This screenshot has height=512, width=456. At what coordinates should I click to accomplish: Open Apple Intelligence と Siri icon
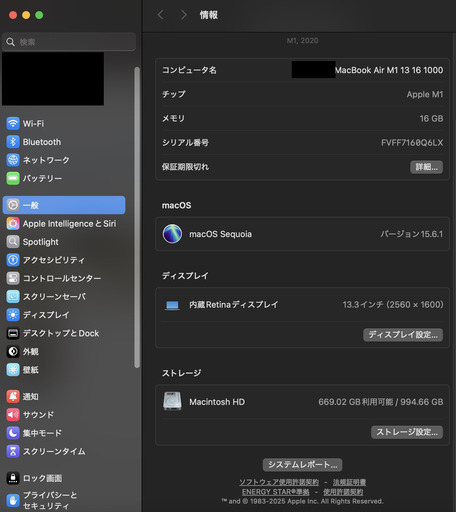click(x=13, y=223)
